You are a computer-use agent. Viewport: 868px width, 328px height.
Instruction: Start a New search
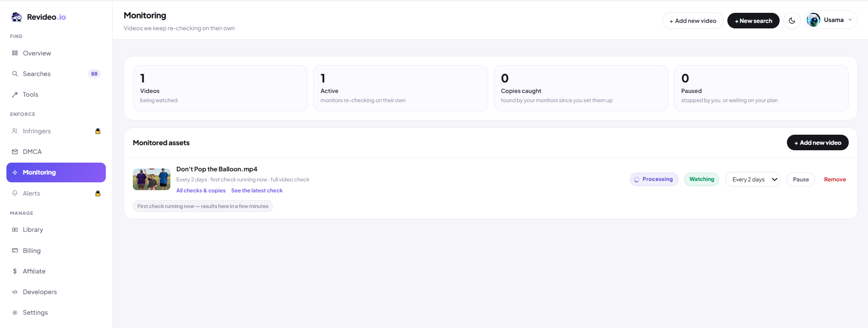coord(753,21)
